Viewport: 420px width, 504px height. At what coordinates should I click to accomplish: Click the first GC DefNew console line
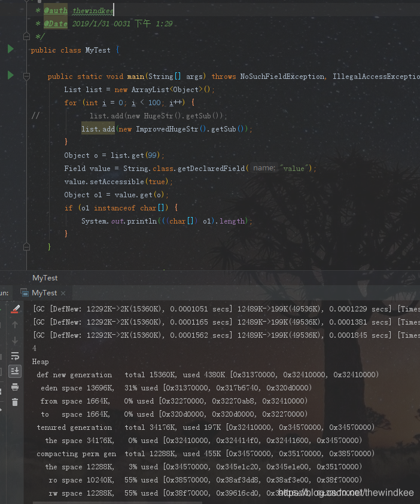point(226,309)
